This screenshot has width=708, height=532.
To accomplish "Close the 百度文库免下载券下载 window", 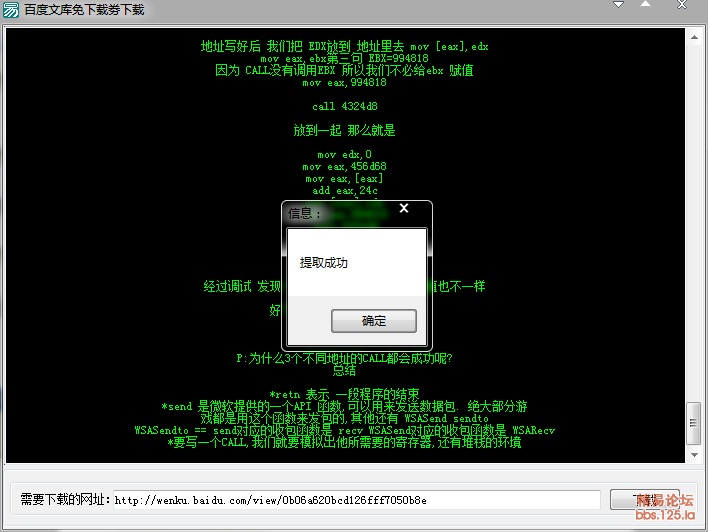I will (x=682, y=5).
